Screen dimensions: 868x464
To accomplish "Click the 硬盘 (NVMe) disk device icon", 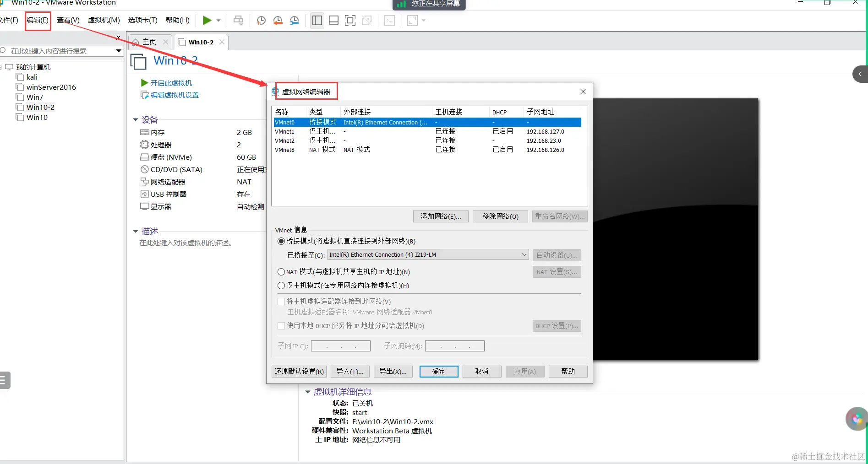I will (145, 157).
